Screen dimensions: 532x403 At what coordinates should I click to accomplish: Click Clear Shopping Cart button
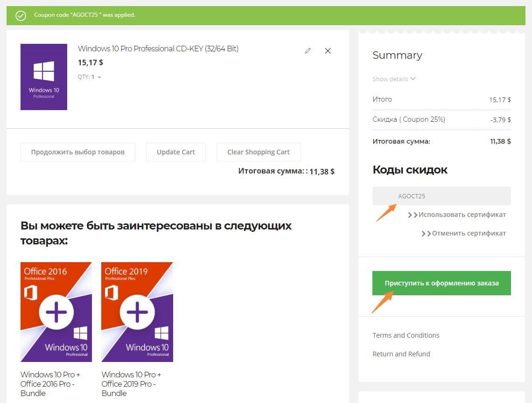click(x=258, y=152)
